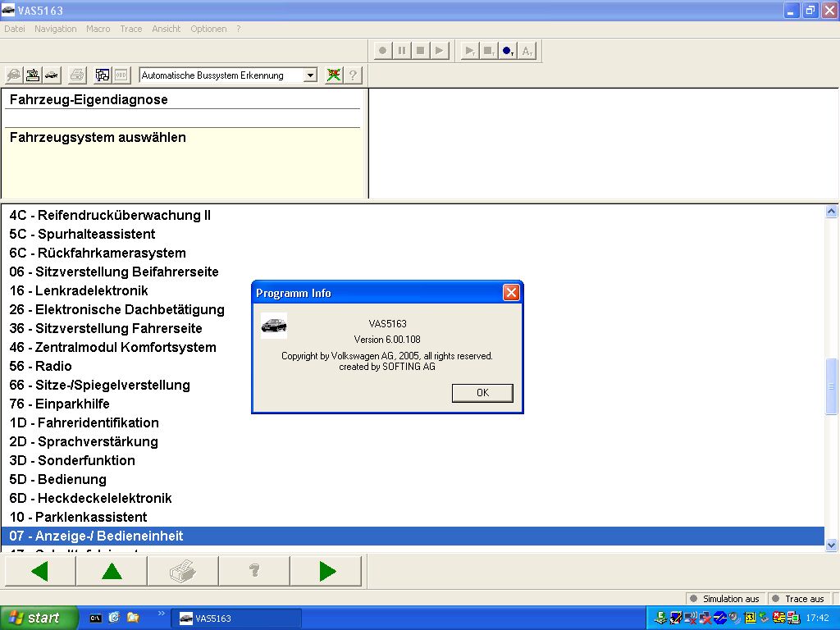840x630 pixels.
Task: Open Internet Explorer from quick launch
Action: pos(114,619)
